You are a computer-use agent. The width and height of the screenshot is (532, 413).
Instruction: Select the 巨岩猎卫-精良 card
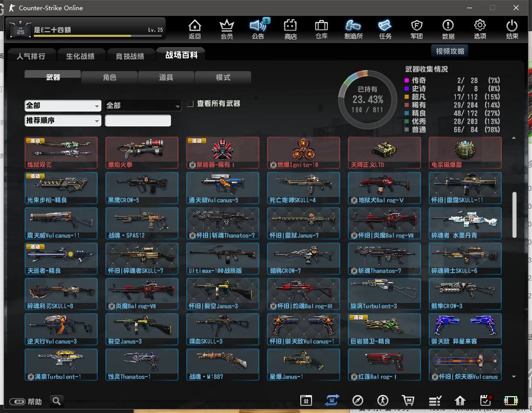point(384,329)
